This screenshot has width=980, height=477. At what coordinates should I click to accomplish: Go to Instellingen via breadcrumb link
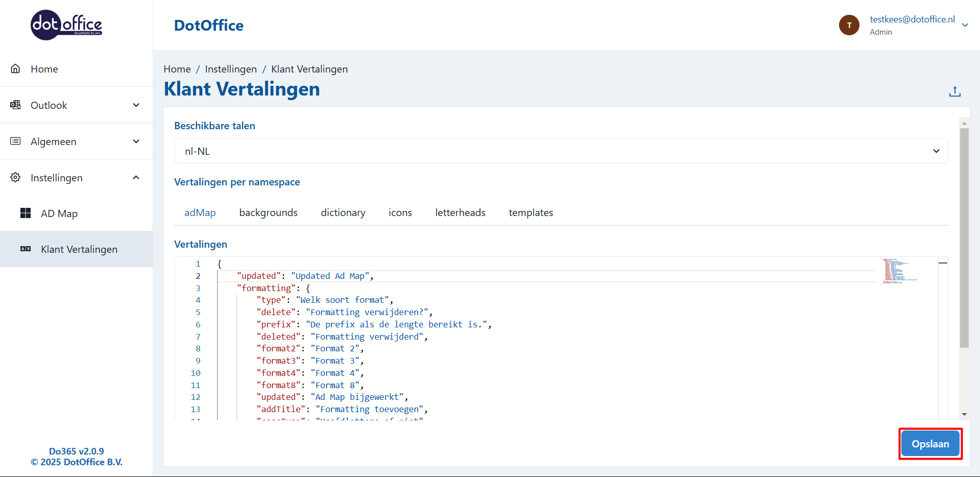point(231,69)
